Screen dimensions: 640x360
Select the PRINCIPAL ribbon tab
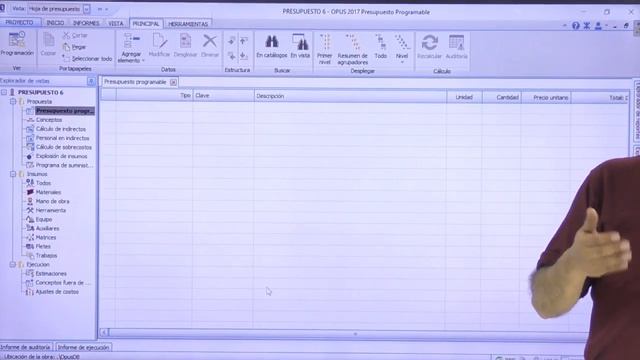click(x=146, y=24)
